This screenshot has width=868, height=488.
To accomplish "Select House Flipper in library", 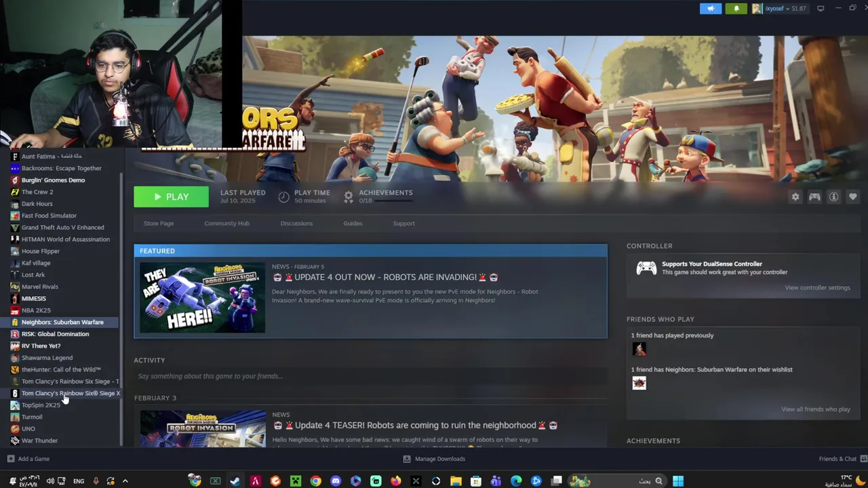I will [x=41, y=251].
